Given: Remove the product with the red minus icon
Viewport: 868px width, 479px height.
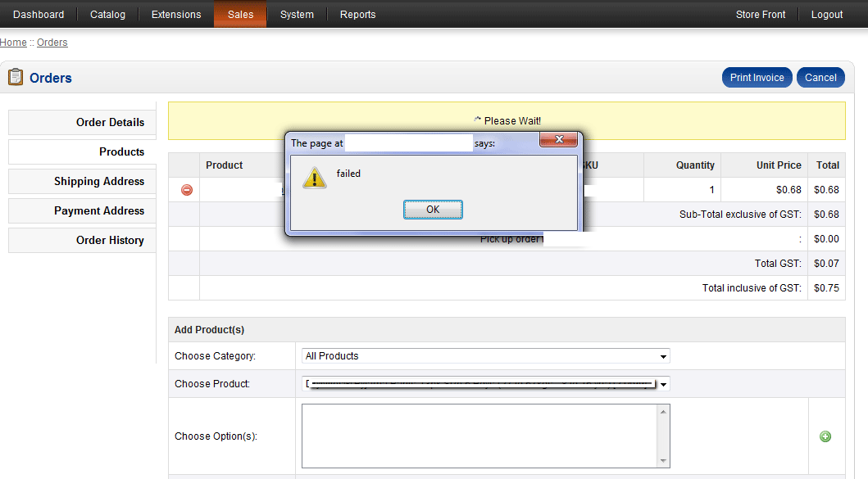Looking at the screenshot, I should (x=187, y=190).
